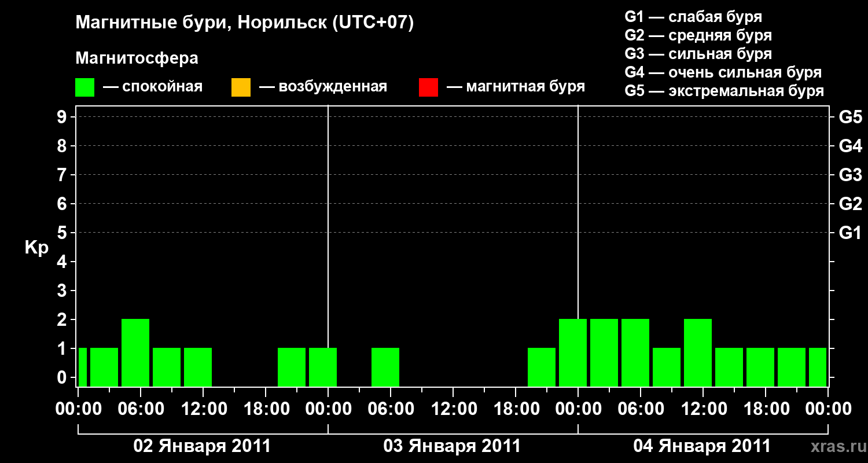This screenshot has height=463, width=868.
Task: Click the 'G5 — экстремальная буря' legend line
Action: click(724, 91)
